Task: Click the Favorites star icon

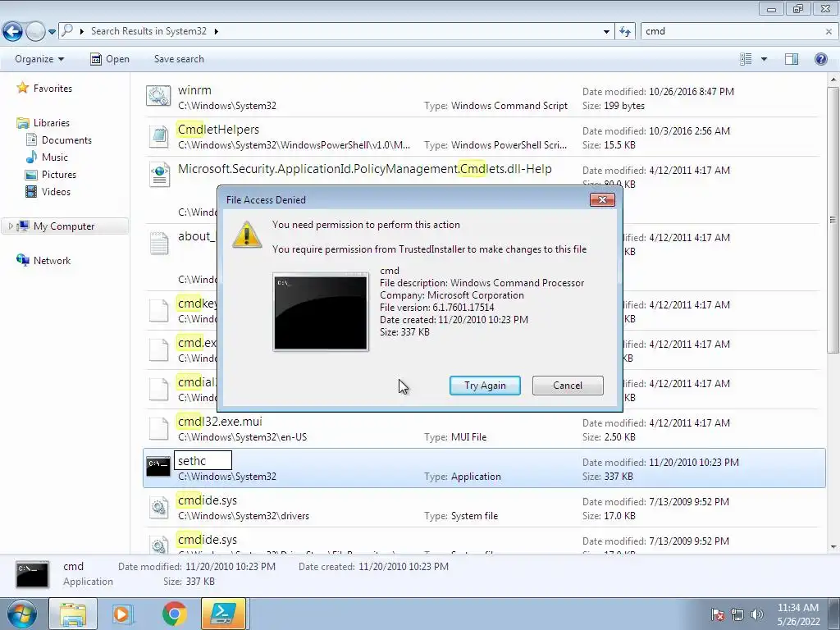Action: tap(22, 88)
